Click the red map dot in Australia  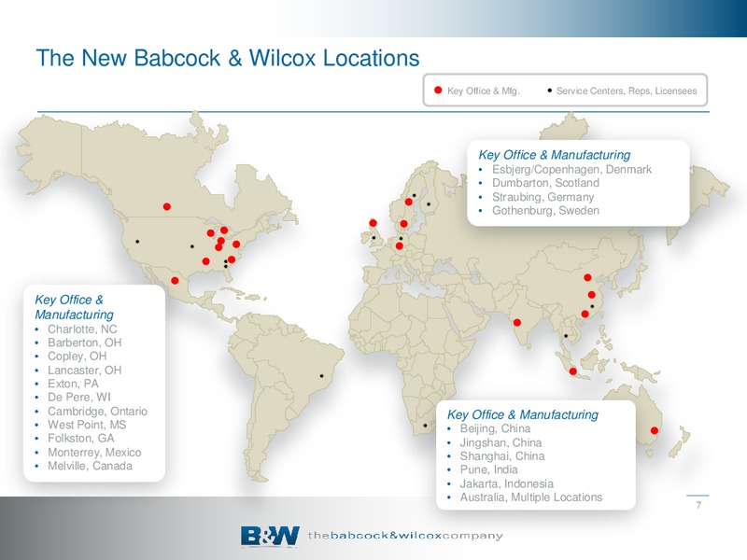(x=655, y=430)
